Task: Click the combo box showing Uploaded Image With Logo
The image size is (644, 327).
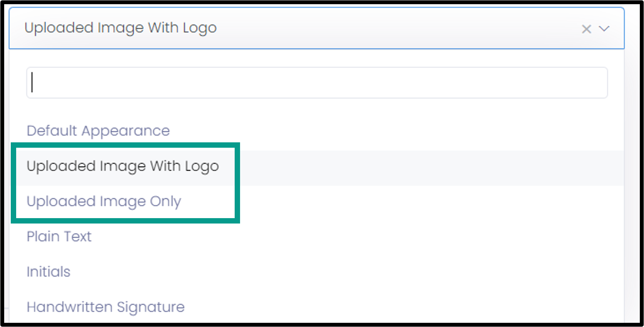Action: pyautogui.click(x=317, y=28)
